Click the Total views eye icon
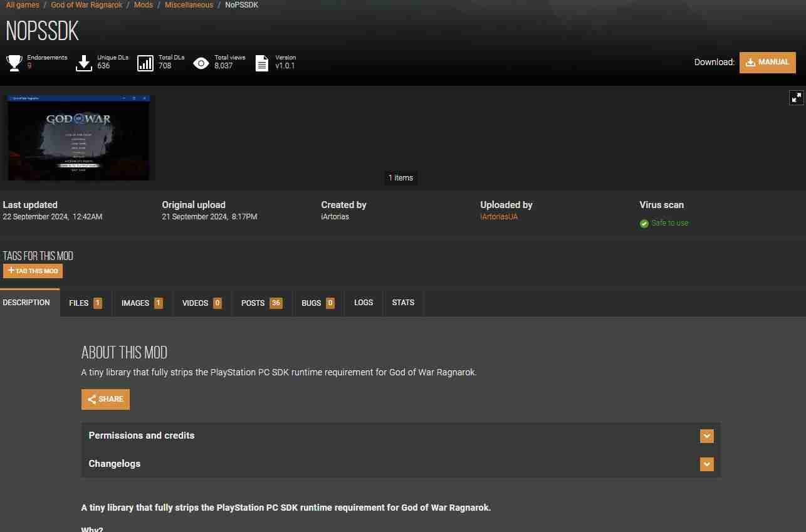 (x=201, y=63)
